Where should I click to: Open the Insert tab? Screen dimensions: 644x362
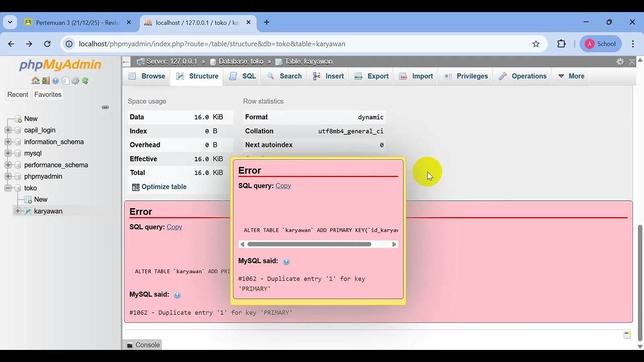coord(328,76)
